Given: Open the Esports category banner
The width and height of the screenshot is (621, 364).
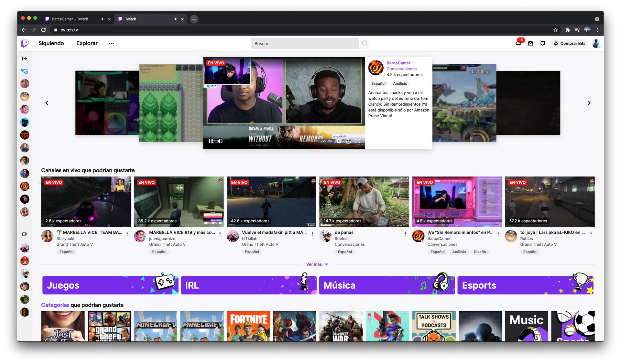Looking at the screenshot, I should 525,285.
